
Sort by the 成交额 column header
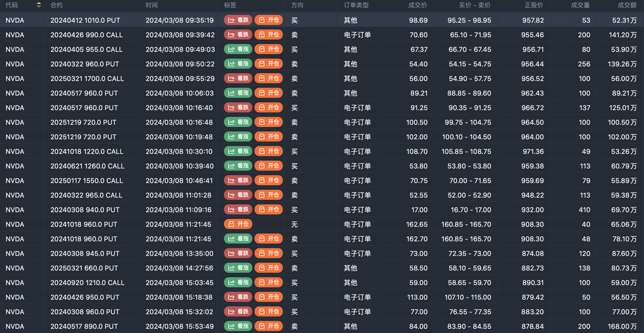tap(627, 5)
